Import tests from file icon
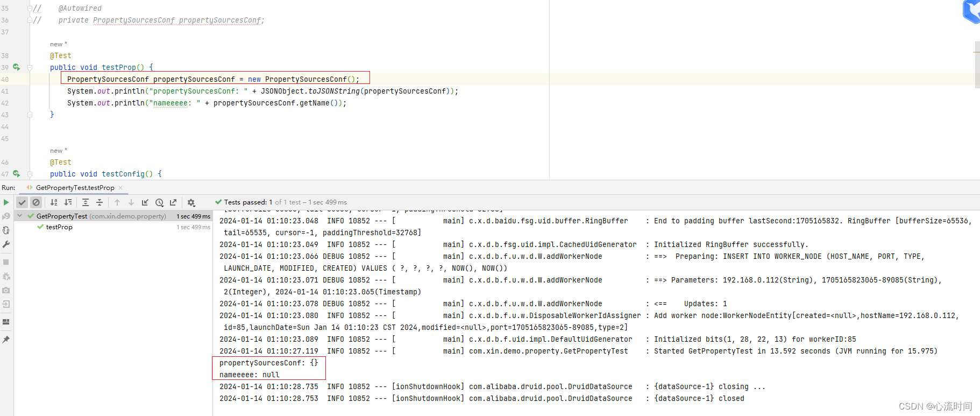The height and width of the screenshot is (416, 980). [145, 202]
